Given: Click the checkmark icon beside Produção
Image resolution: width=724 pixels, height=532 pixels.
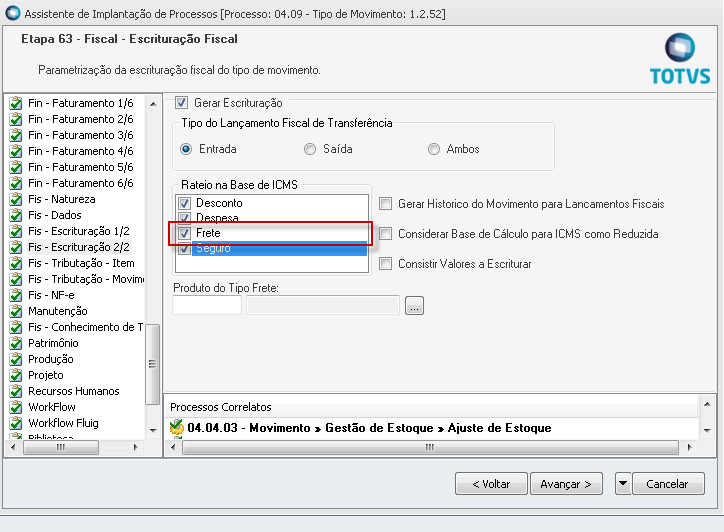Looking at the screenshot, I should 16,359.
